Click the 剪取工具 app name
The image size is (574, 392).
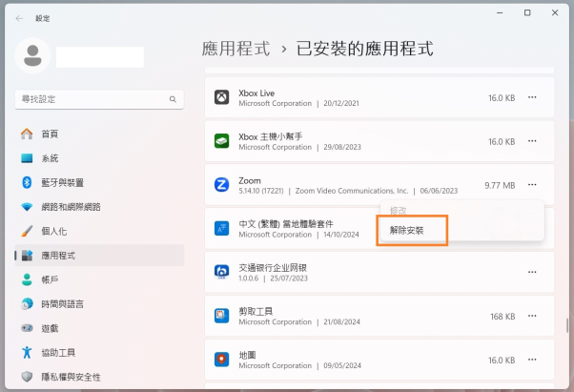(256, 312)
